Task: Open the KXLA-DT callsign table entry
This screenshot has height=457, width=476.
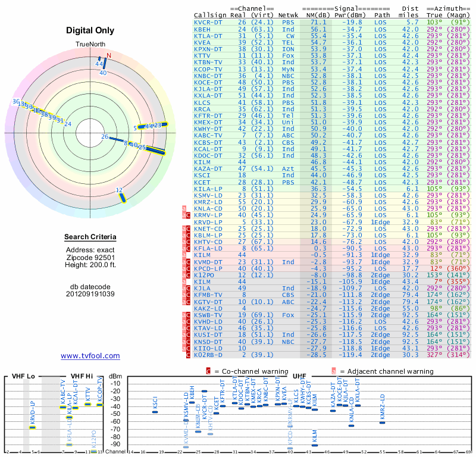Action: point(208,96)
